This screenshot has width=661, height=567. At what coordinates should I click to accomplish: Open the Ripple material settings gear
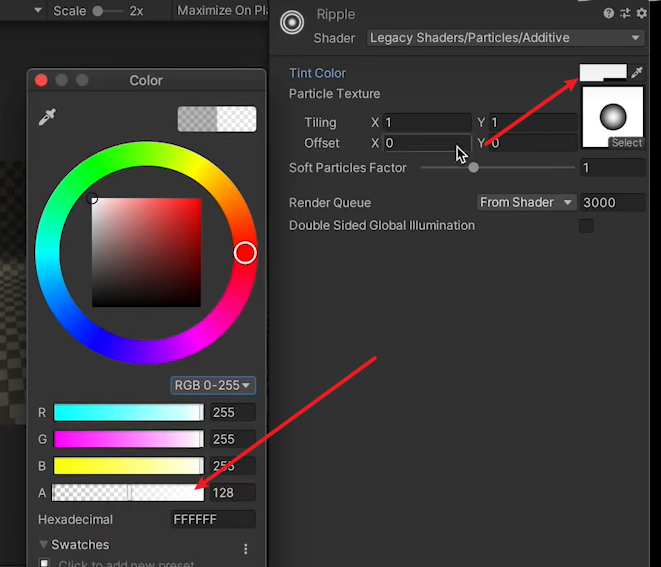pyautogui.click(x=642, y=13)
